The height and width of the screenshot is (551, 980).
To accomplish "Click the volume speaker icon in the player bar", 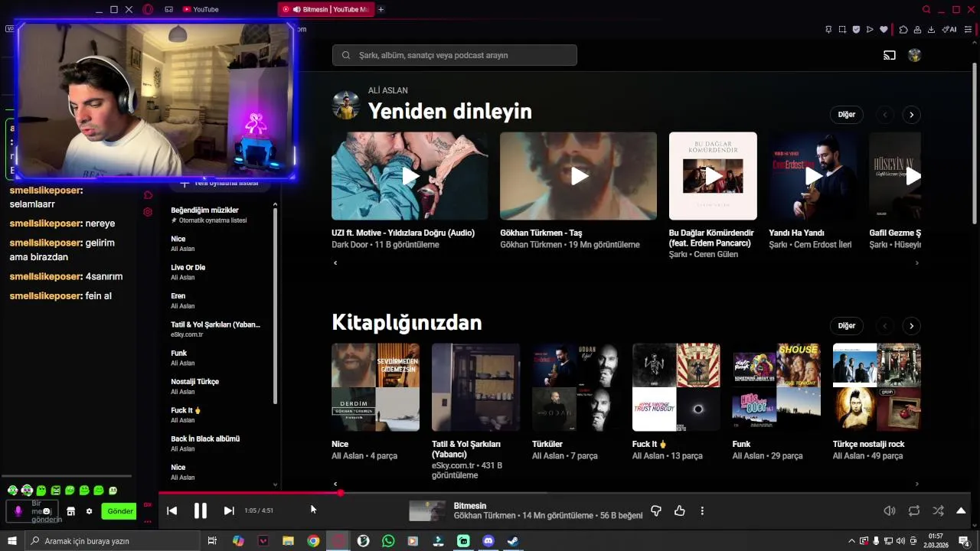I will click(x=890, y=510).
